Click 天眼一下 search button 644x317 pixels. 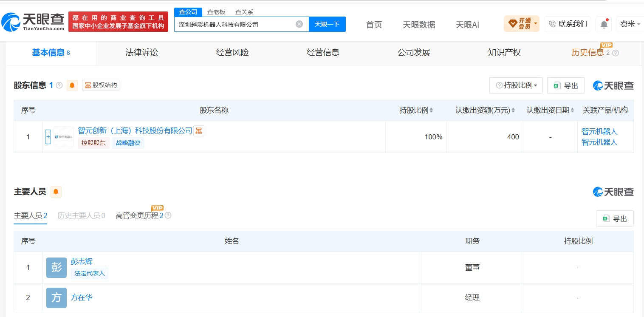click(x=327, y=24)
